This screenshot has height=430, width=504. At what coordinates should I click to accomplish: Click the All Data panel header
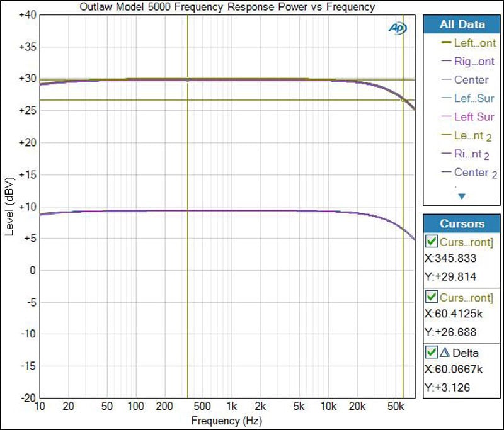(462, 25)
